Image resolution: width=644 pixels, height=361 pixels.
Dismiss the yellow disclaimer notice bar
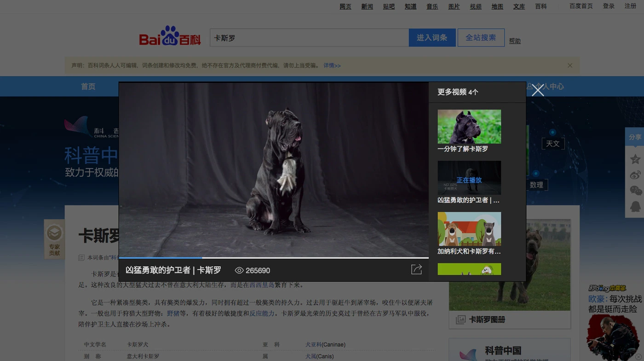[x=570, y=65]
